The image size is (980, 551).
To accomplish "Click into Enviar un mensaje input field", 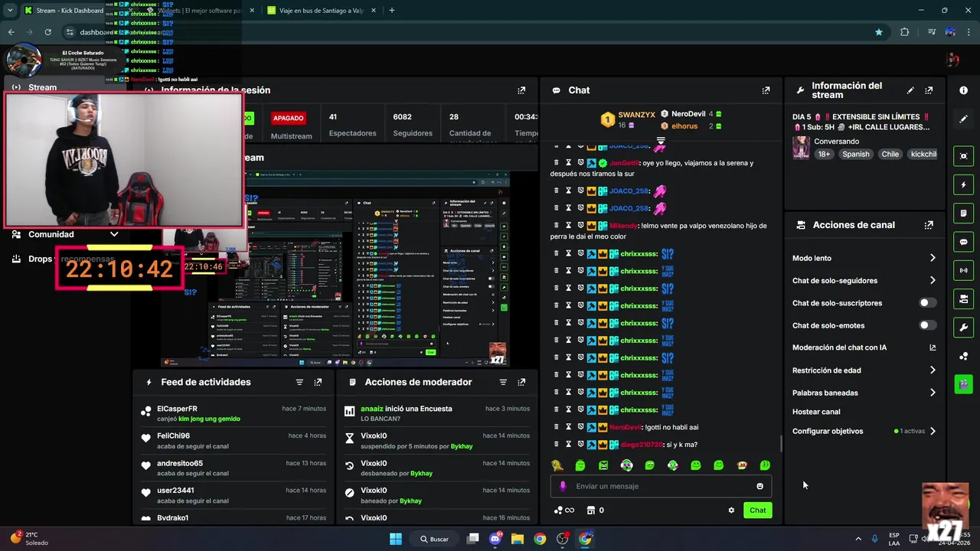I will pyautogui.click(x=662, y=486).
